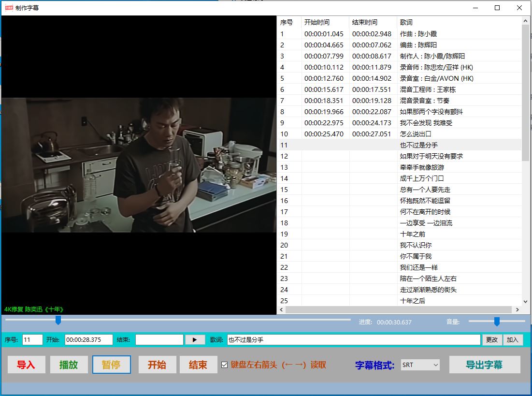Maximize the 制作字幕 window
The height and width of the screenshot is (396, 532).
click(497, 8)
